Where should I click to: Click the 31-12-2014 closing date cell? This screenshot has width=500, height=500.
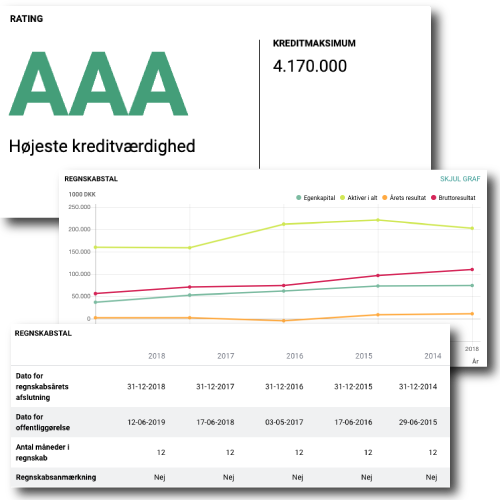tap(418, 387)
